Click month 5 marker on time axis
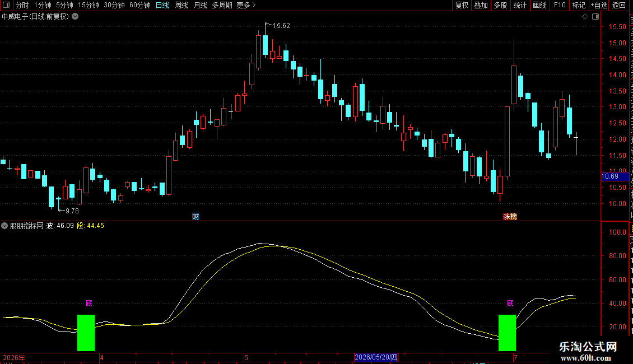This screenshot has height=364, width=633. (x=246, y=358)
